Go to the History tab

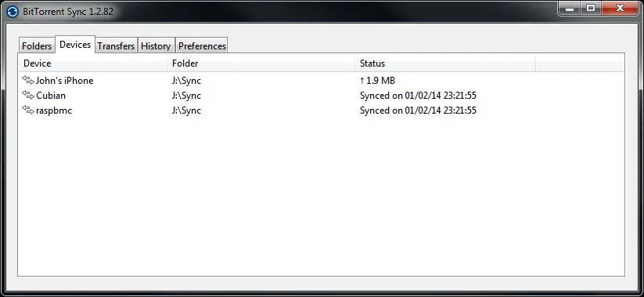pyautogui.click(x=156, y=46)
